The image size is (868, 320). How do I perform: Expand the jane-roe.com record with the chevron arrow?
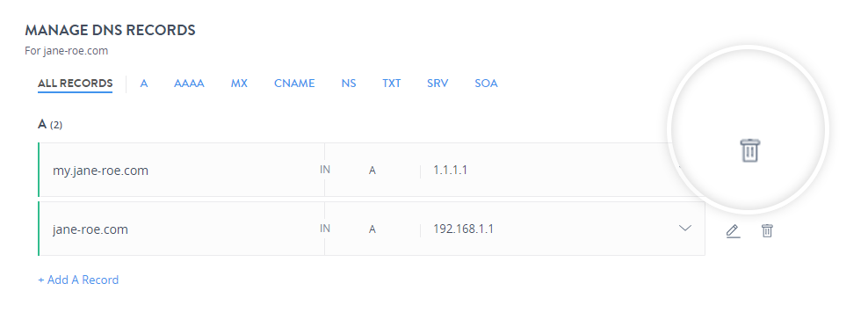pos(685,228)
